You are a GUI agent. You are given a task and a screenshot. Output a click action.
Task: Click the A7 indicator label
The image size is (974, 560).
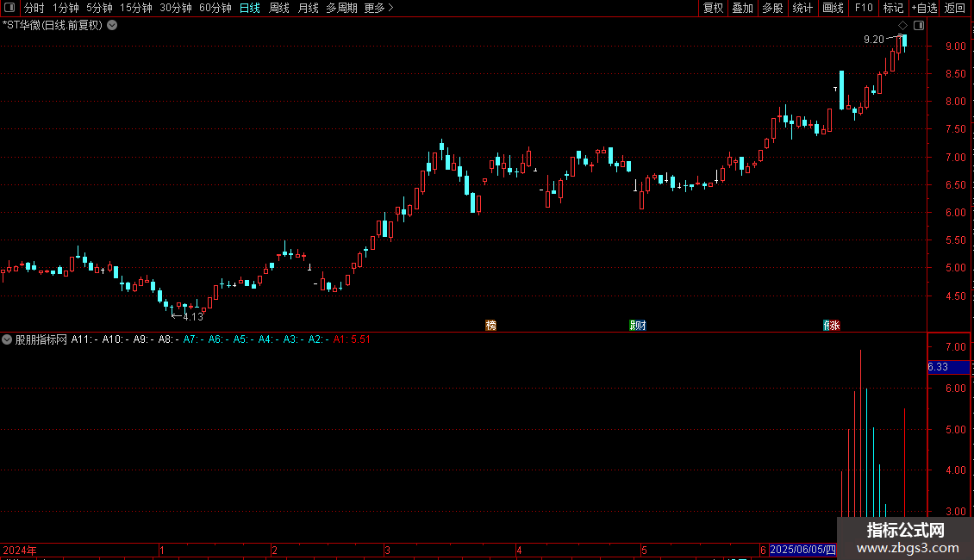click(193, 339)
